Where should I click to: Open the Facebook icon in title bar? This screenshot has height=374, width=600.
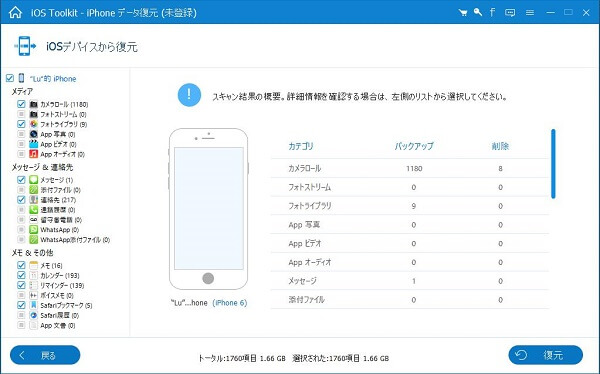(492, 12)
